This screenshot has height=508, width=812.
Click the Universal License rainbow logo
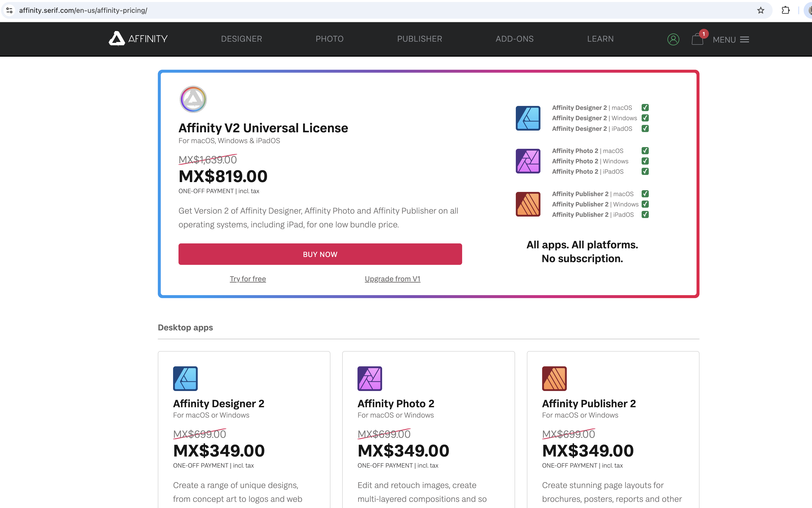(193, 99)
